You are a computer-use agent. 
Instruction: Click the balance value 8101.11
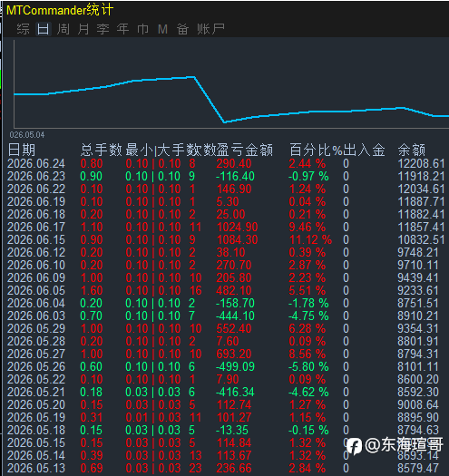[x=418, y=366]
